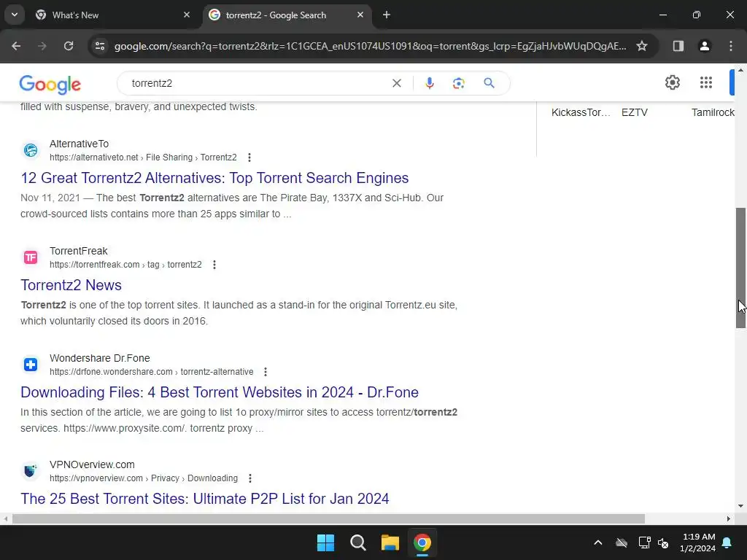Clear the search query with X
This screenshot has height=560, width=747.
coord(396,83)
